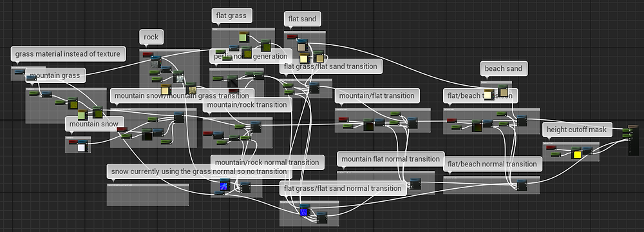
Task: Select the dark brown preview node in mountain/flat transition
Action: (368, 124)
